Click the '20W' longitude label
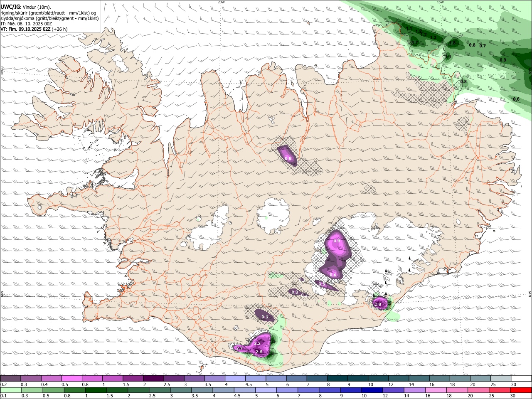This screenshot has width=532, height=399. (221, 2)
